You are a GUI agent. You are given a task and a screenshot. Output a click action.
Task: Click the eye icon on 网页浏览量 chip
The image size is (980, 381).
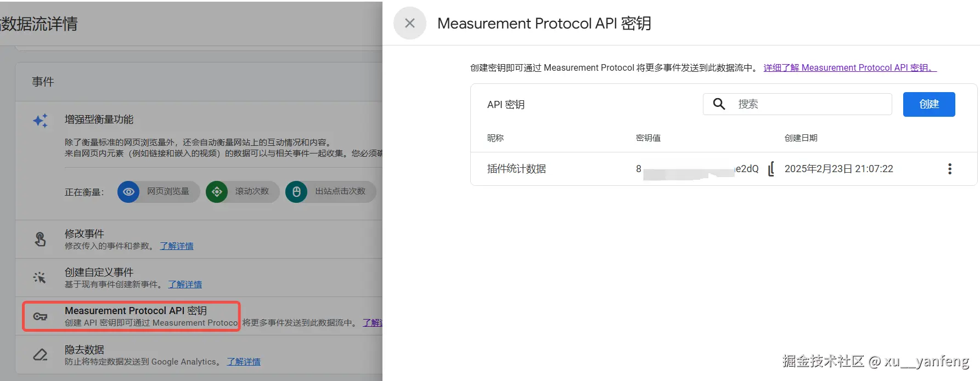tap(128, 192)
